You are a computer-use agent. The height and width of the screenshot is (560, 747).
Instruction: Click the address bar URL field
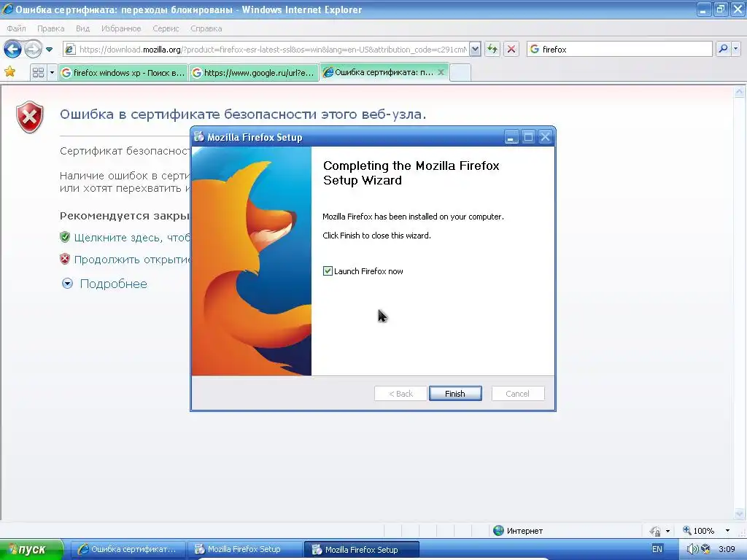(x=272, y=49)
